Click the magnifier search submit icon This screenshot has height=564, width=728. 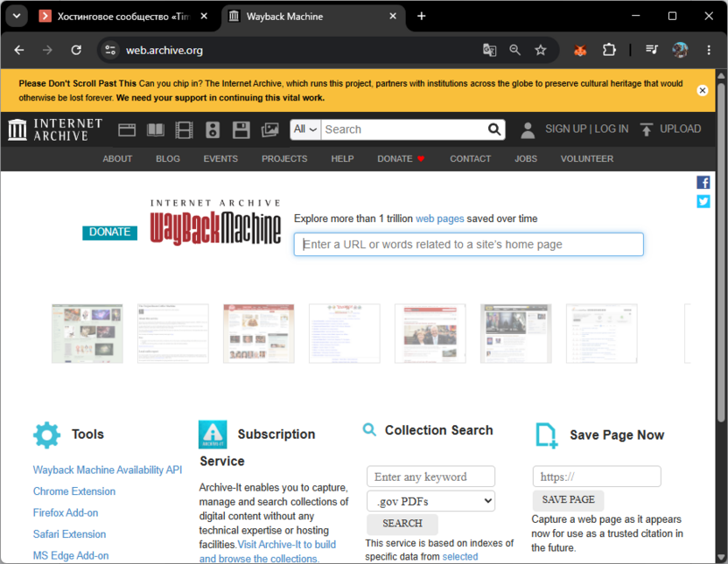tap(494, 129)
